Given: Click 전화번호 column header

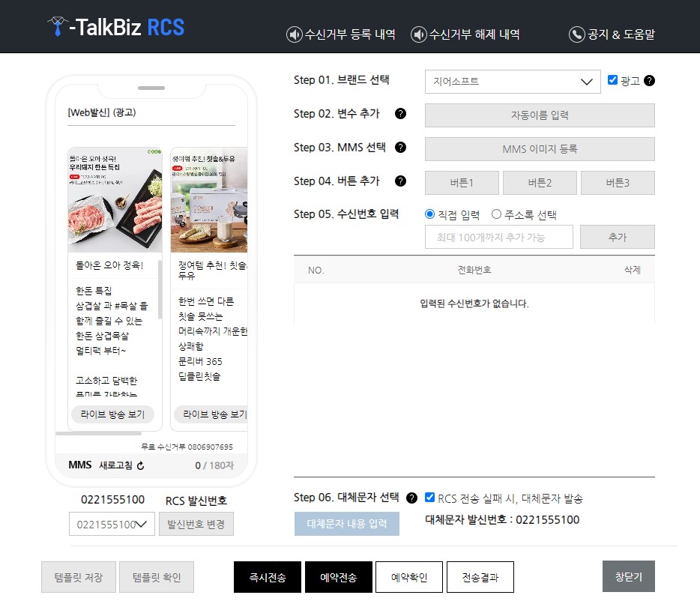Looking at the screenshot, I should [x=474, y=270].
